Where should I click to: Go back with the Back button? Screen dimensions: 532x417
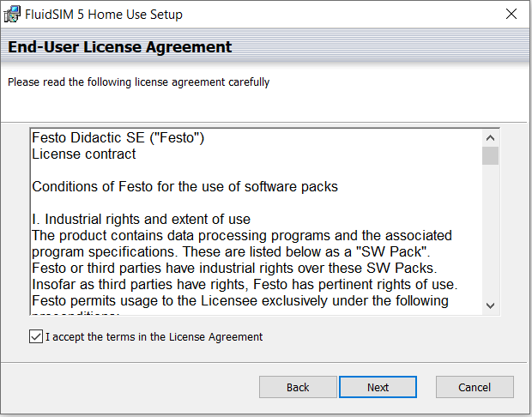298,387
